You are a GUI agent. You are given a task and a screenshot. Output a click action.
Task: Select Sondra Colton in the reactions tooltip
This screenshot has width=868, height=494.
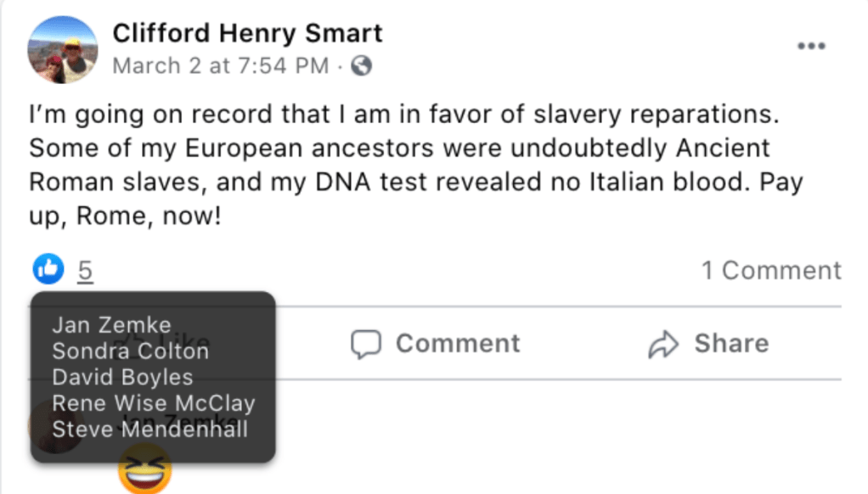coord(130,351)
